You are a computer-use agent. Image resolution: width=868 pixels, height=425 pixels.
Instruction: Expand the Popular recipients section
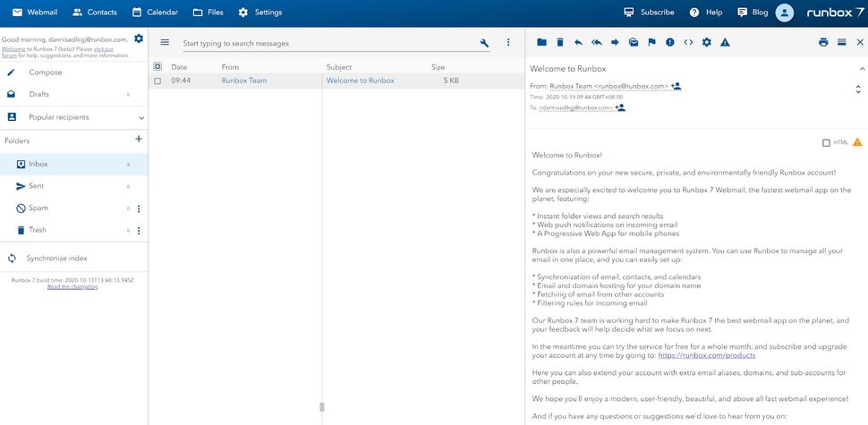point(141,118)
